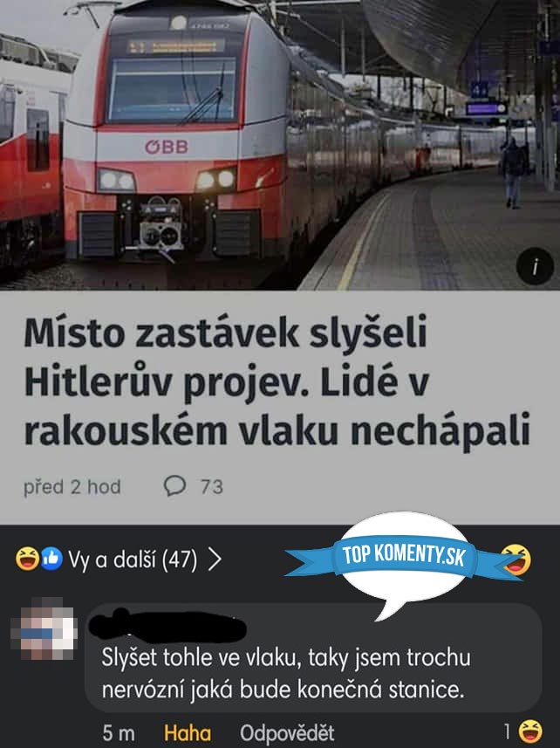Open the info icon on train photo
560x748 pixels.
pyautogui.click(x=535, y=266)
